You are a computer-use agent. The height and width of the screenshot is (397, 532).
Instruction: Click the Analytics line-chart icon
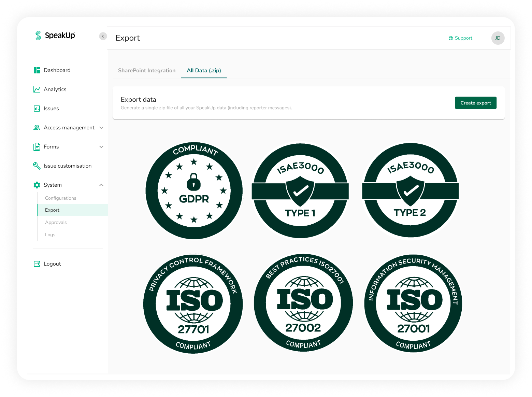[x=37, y=89]
